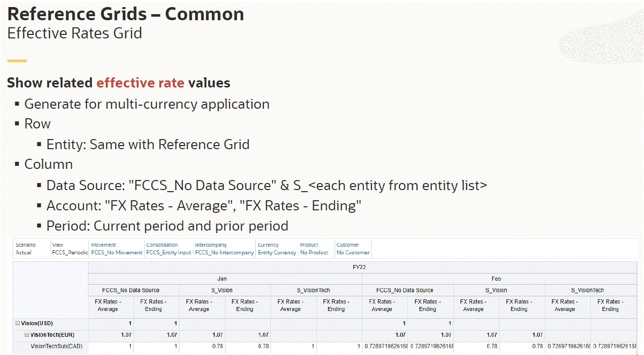Select S_Vision header under Feb
The image size is (644, 355).
coord(499,290)
